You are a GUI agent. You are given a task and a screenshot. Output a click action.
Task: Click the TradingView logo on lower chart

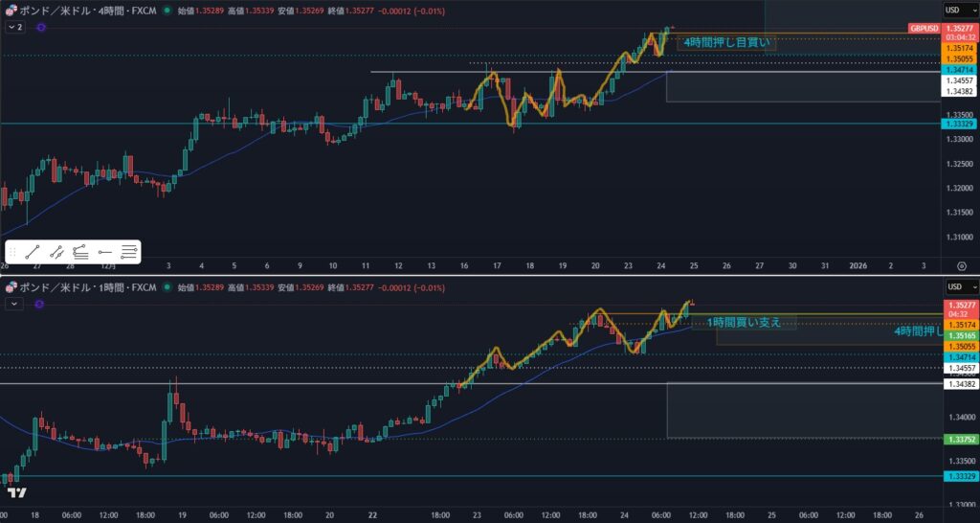pos(16,492)
